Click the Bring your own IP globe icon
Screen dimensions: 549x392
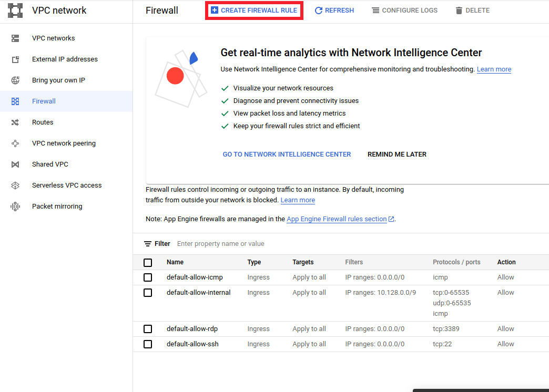pyautogui.click(x=16, y=80)
